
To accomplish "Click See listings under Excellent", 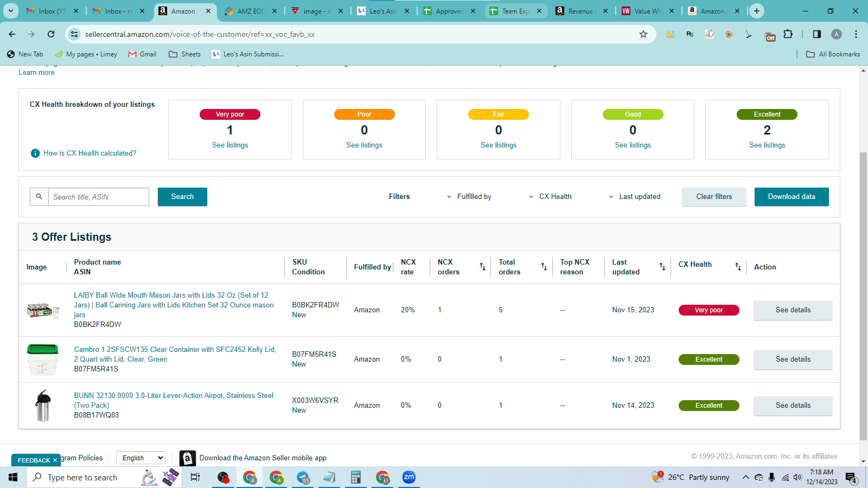I will click(767, 145).
